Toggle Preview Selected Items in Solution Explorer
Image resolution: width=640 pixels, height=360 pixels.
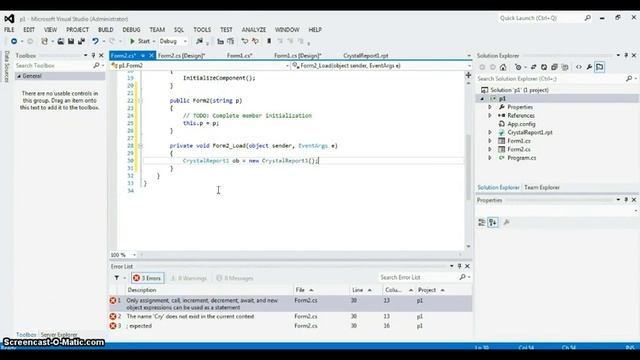pyautogui.click(x=600, y=67)
